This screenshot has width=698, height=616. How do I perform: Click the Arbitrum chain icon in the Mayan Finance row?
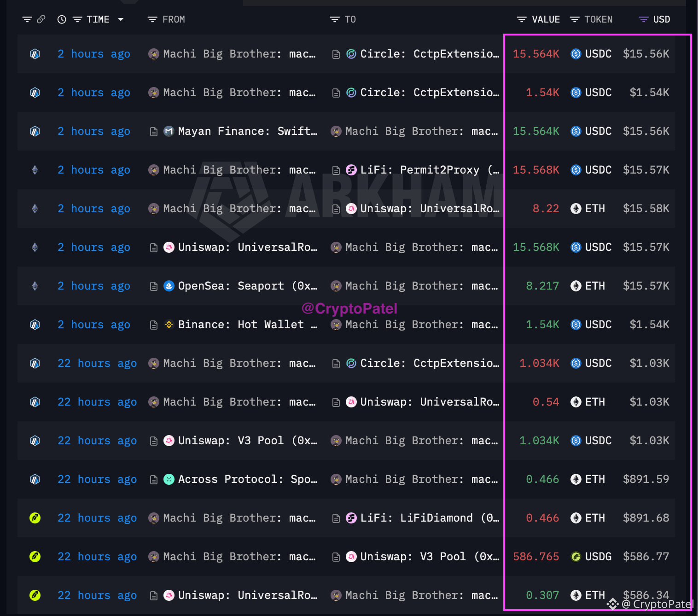35,131
